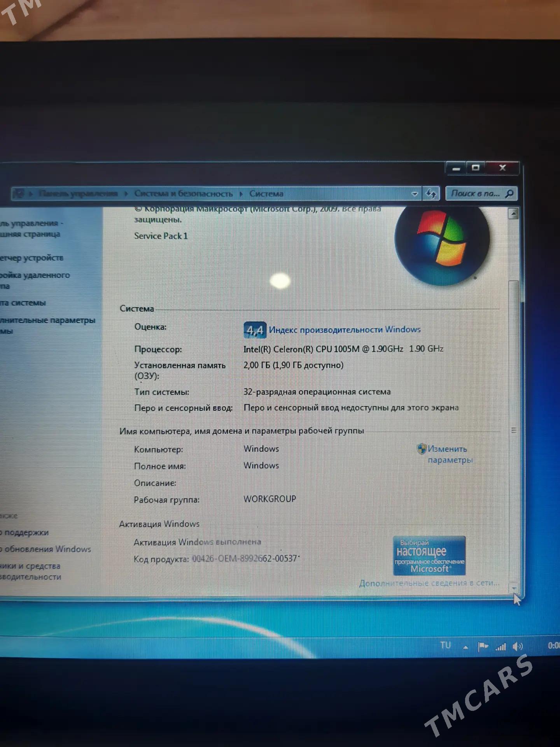Screen dimensions: 560x747
Task: Click the 4,4 performance rating badge
Action: pos(255,330)
